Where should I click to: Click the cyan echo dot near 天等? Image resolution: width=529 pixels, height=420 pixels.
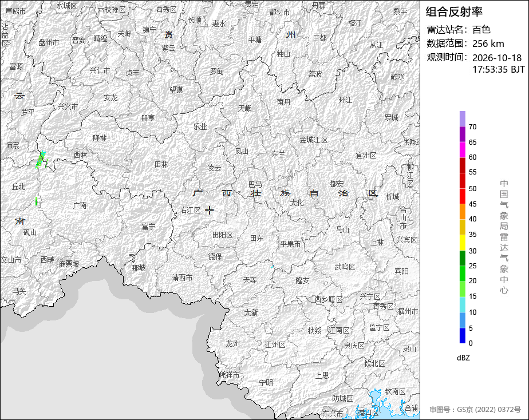[273, 267]
